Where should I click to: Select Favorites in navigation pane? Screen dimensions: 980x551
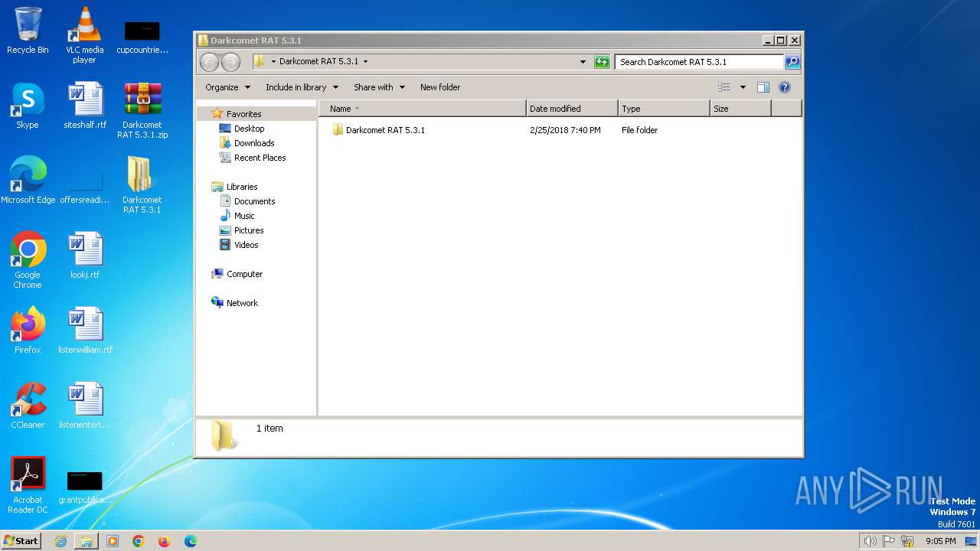[x=243, y=114]
